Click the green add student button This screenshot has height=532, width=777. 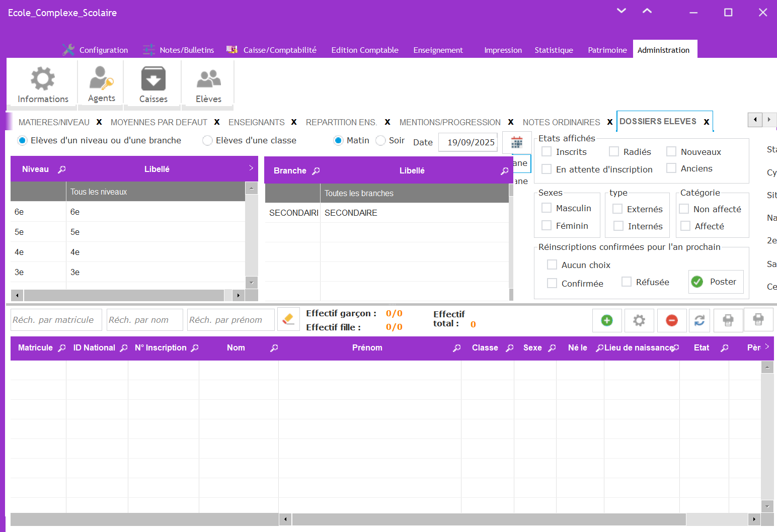(x=607, y=320)
